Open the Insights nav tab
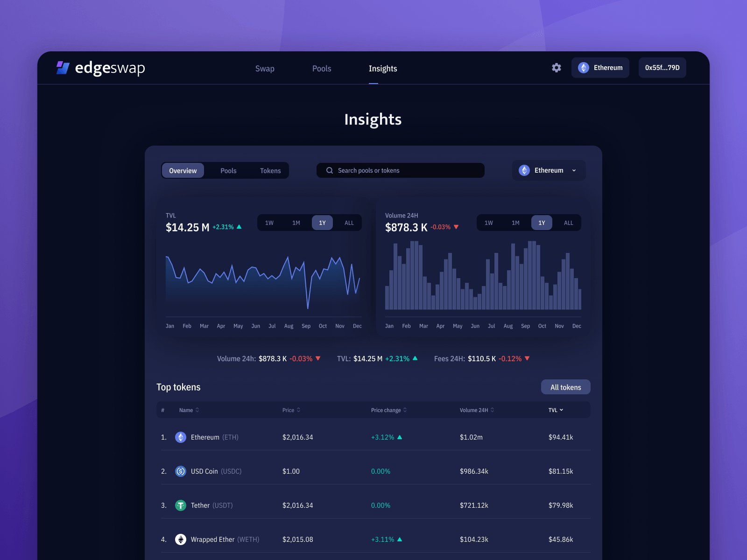This screenshot has height=560, width=747. click(383, 69)
